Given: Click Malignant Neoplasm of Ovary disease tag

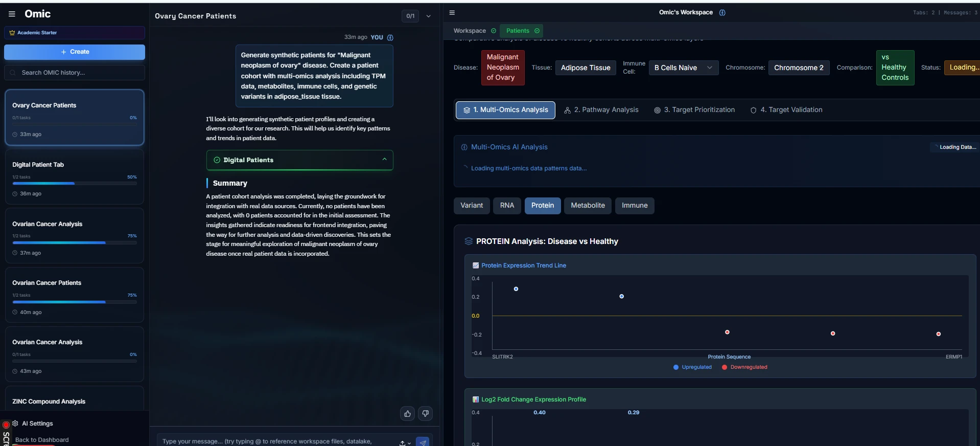Looking at the screenshot, I should pyautogui.click(x=503, y=68).
